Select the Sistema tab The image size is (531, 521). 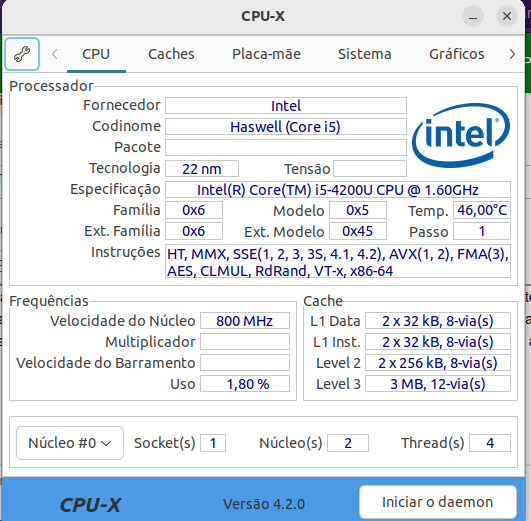coord(364,54)
